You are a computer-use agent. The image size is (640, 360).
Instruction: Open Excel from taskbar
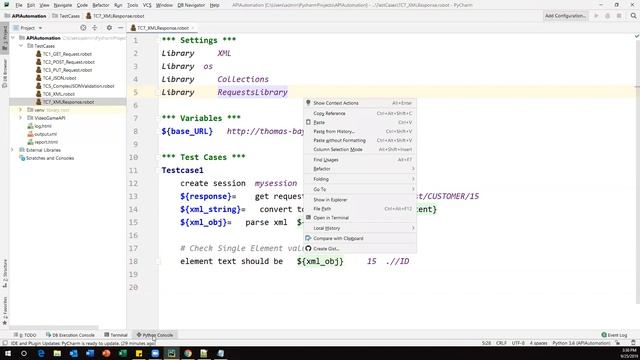click(x=122, y=353)
